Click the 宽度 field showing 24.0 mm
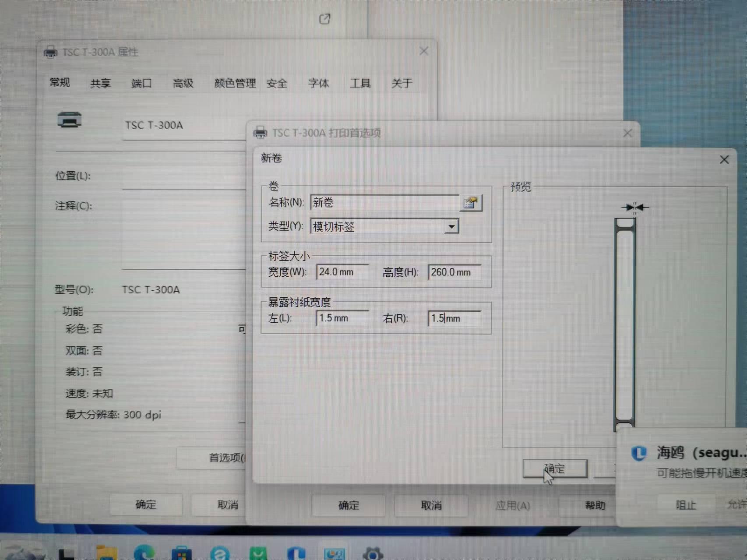Viewport: 747px width, 560px height. [x=342, y=272]
